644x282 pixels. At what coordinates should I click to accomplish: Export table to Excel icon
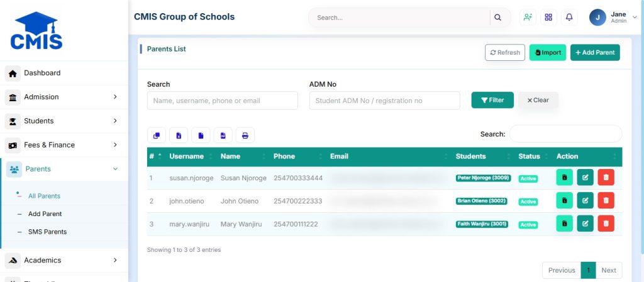coord(179,135)
